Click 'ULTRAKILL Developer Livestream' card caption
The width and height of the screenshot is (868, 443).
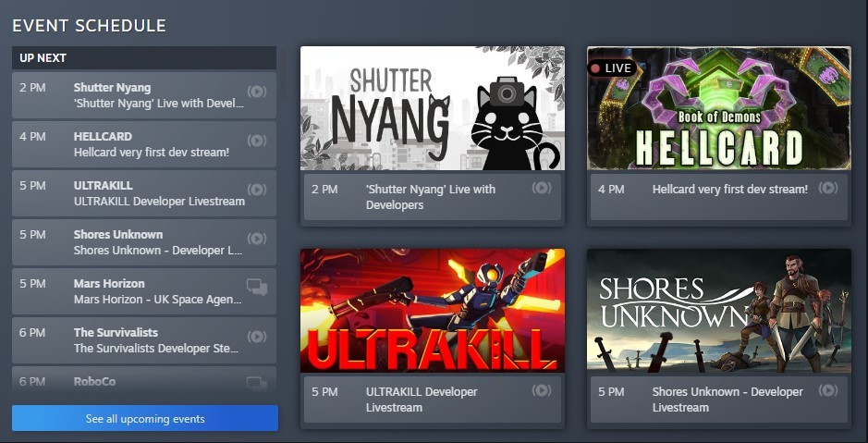click(422, 400)
